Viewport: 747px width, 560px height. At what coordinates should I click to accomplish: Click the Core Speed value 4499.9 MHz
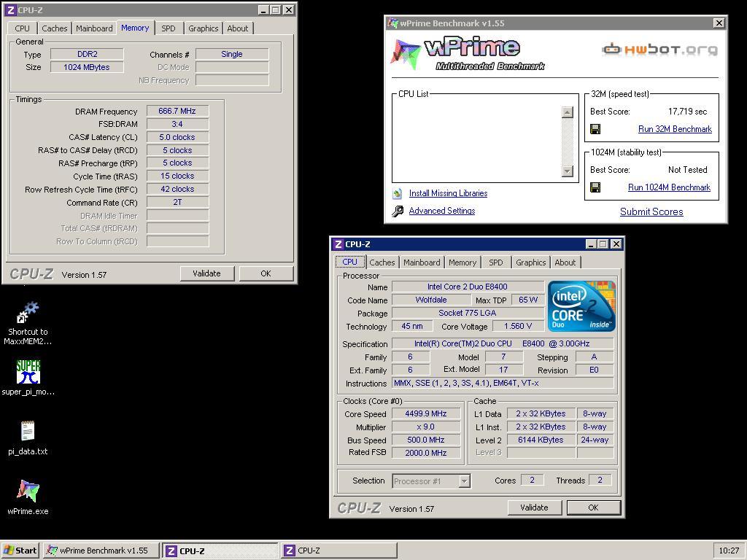(425, 414)
